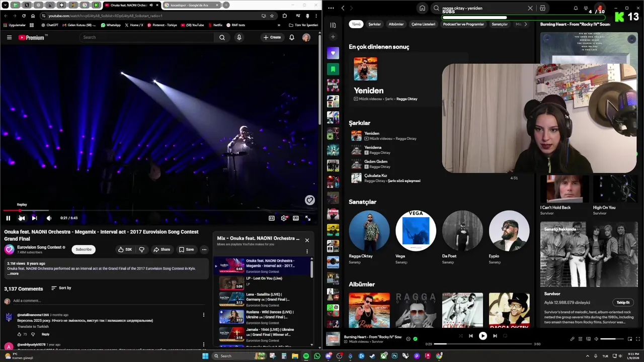
Task: Focus the YouTube search field
Action: (x=148, y=37)
